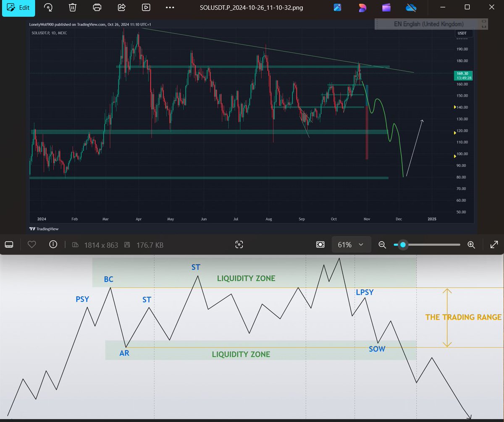504x422 pixels.
Task: Click the BC label in Wyckoff diagram
Action: [109, 280]
